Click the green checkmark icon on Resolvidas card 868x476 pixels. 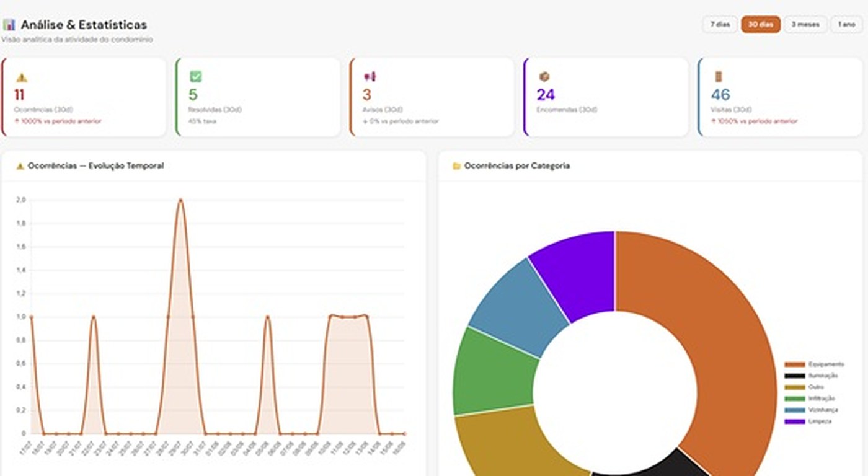pos(196,77)
